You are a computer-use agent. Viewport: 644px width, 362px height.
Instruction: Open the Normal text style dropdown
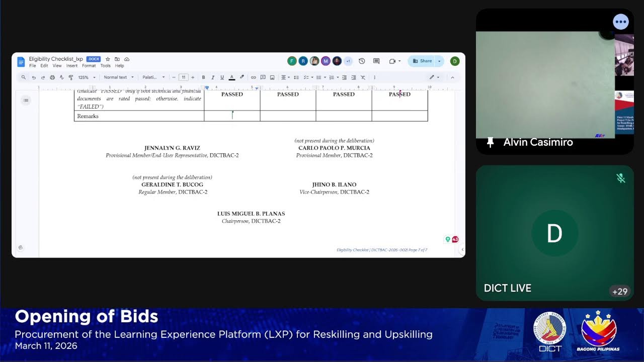tap(119, 77)
